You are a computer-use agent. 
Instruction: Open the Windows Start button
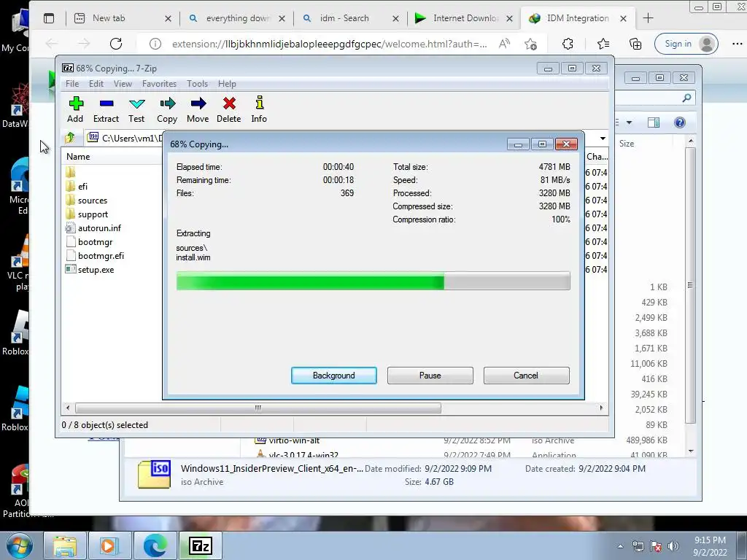(x=20, y=545)
